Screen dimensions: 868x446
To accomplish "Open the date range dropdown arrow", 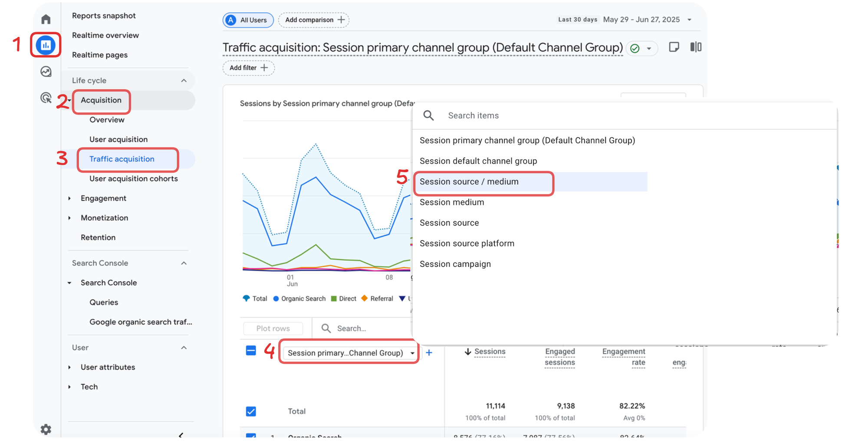I will click(x=689, y=20).
